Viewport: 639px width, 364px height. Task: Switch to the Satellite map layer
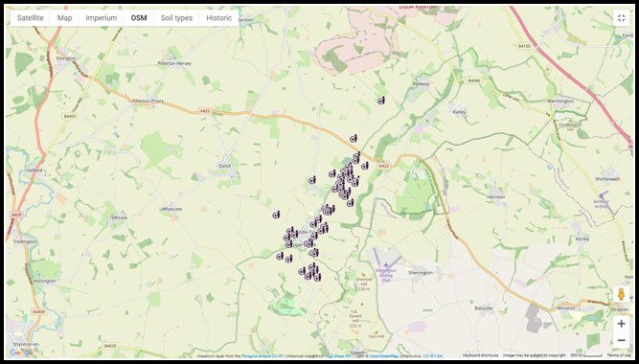point(30,18)
